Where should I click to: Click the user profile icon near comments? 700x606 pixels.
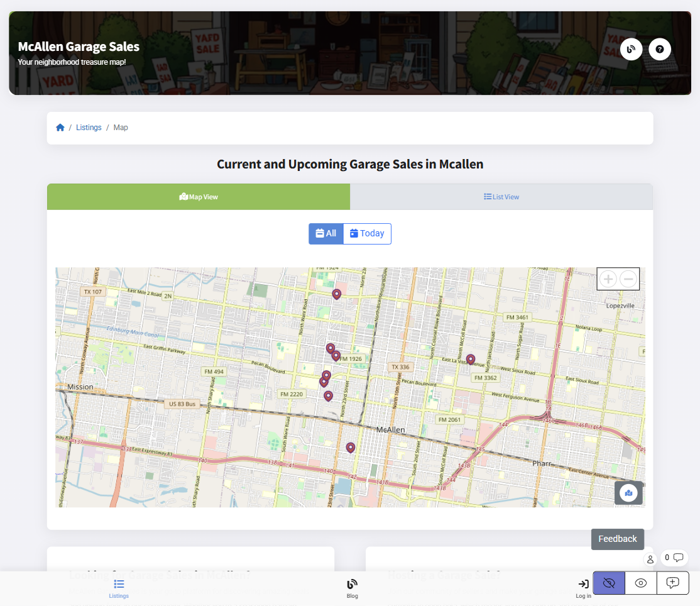coord(650,559)
